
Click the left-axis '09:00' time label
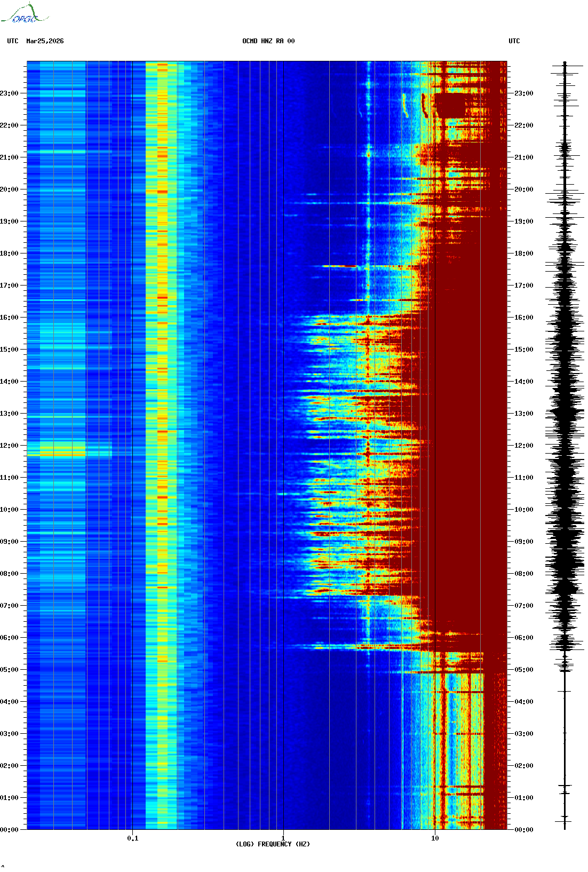(x=9, y=542)
